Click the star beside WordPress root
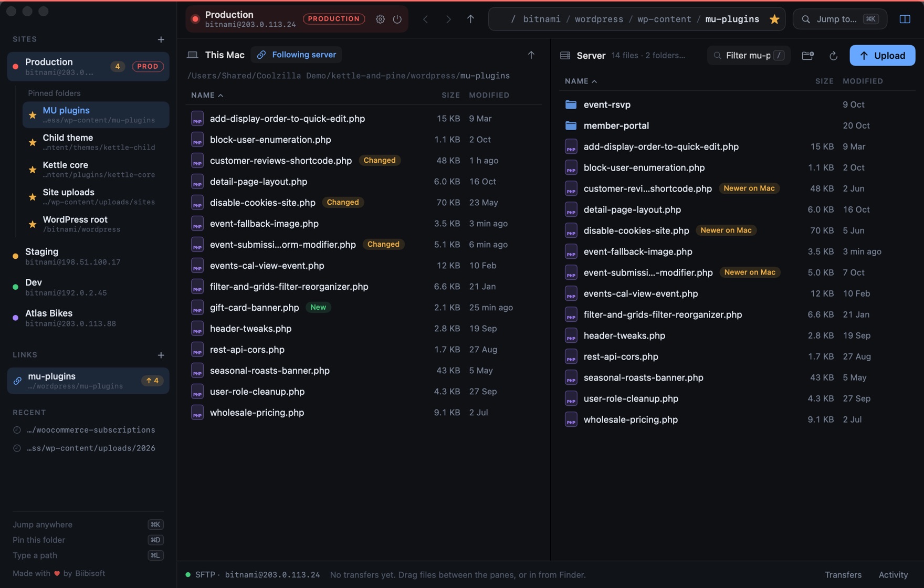The image size is (924, 588). click(33, 224)
